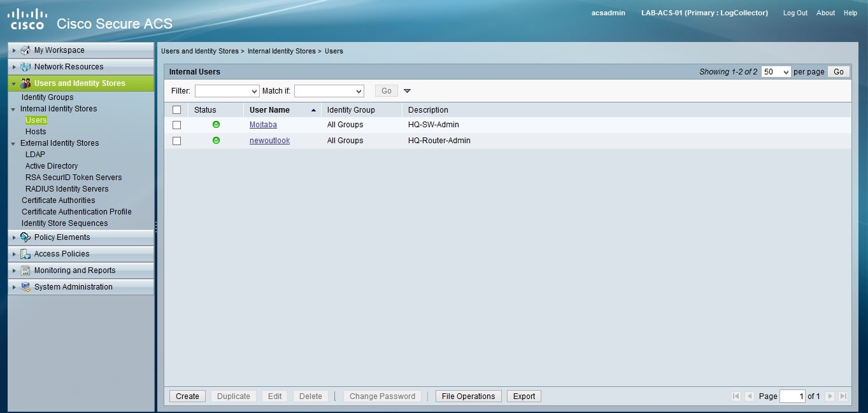Go to first page icon
This screenshot has height=413, width=868.
pos(736,396)
